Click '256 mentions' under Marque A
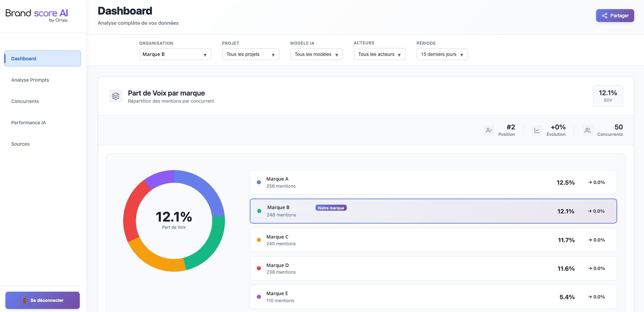Viewport: 644px width, 312px height. 281,186
